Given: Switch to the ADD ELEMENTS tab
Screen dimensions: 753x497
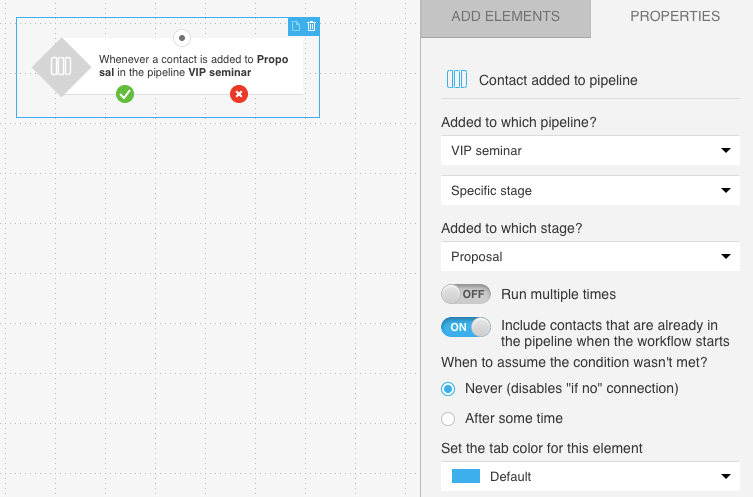Looking at the screenshot, I should [x=505, y=17].
